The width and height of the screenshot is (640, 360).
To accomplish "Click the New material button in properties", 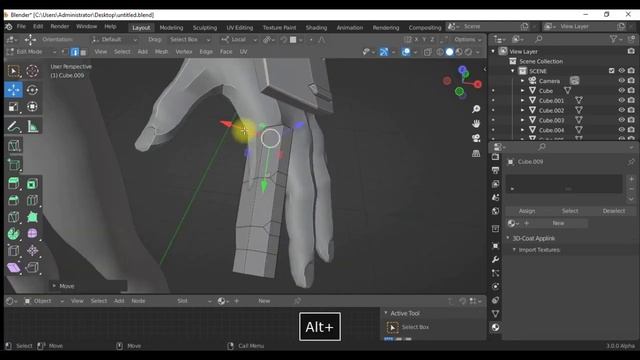I will coord(558,223).
